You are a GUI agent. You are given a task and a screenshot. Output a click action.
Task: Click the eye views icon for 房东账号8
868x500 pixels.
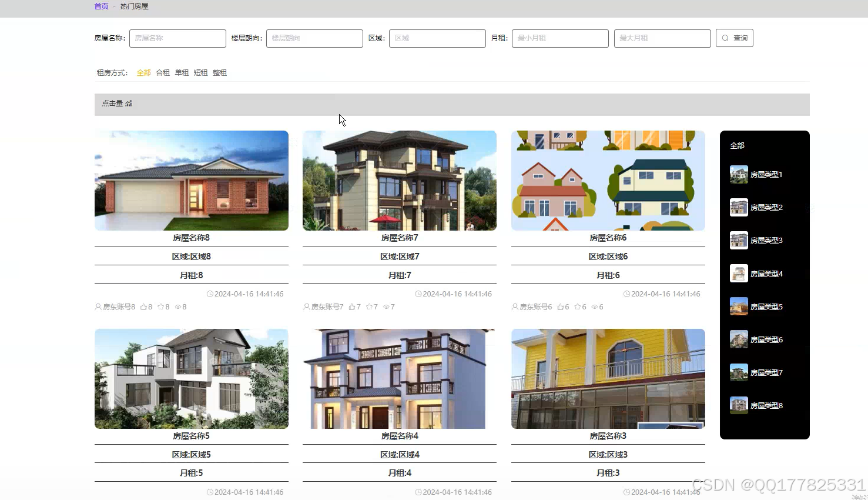177,307
